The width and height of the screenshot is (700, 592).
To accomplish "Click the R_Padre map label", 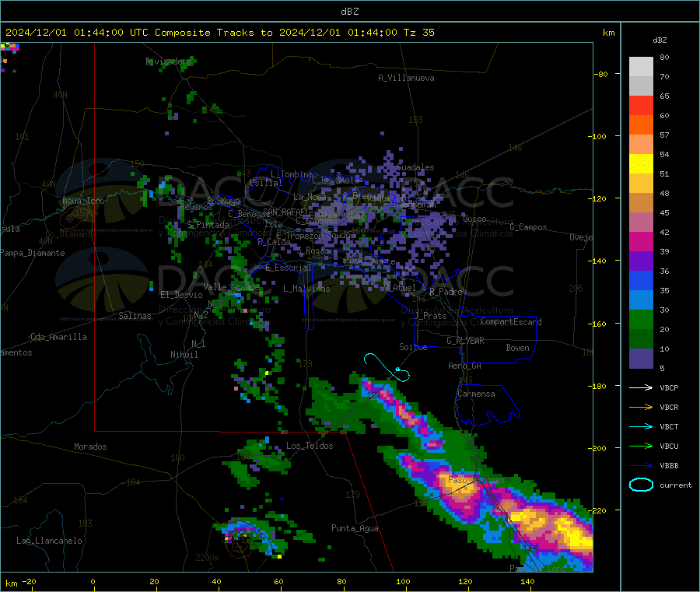I will (x=446, y=292).
